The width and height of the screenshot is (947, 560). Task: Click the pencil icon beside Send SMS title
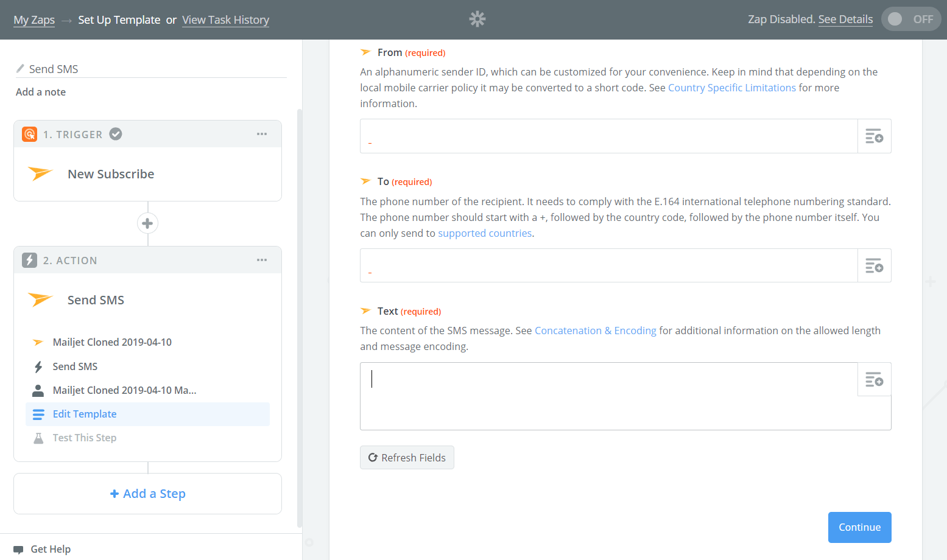pos(20,69)
